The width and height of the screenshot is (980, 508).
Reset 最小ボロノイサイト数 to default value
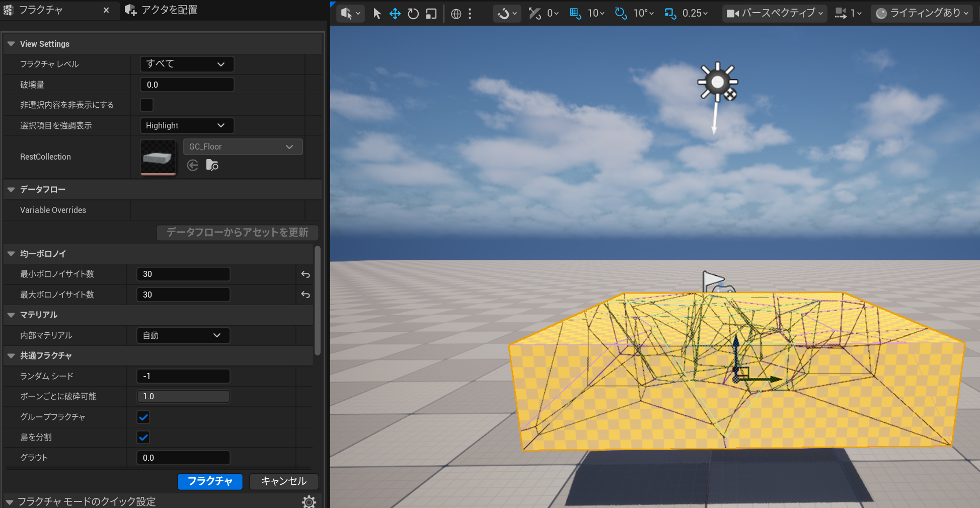tap(306, 274)
